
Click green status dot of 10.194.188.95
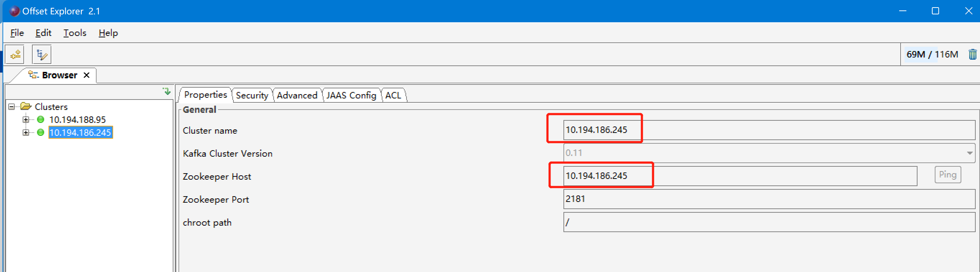(41, 119)
